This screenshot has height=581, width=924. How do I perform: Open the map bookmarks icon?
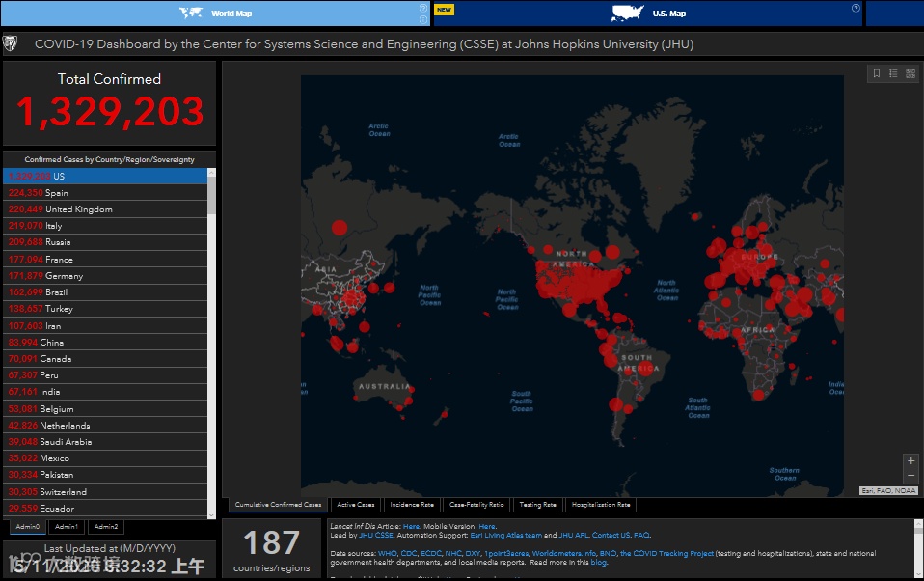click(x=877, y=73)
